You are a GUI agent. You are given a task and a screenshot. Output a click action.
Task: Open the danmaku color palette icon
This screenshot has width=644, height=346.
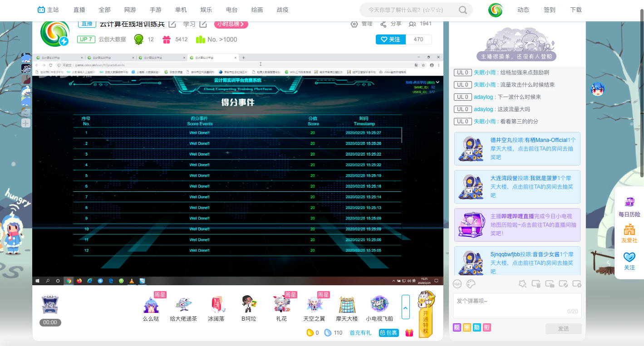click(471, 284)
